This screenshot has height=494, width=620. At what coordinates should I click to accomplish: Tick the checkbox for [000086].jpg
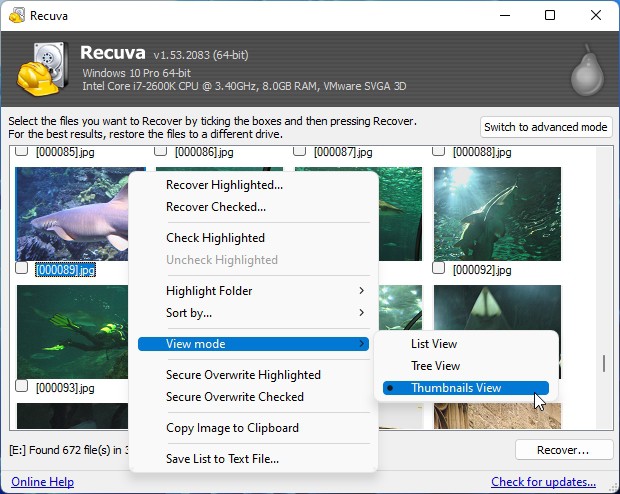click(160, 151)
